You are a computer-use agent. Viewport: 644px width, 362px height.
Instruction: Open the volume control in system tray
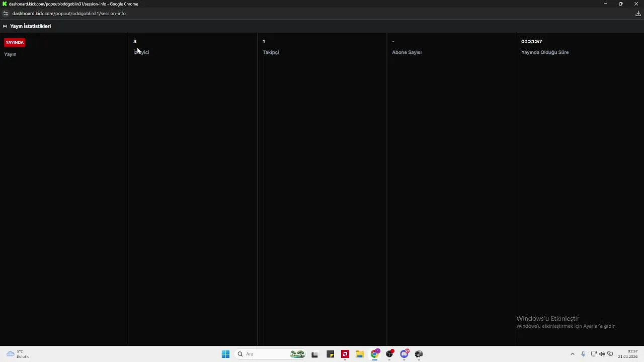click(x=602, y=354)
